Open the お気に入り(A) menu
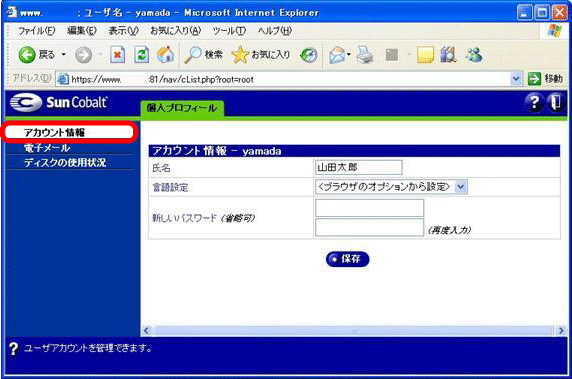 click(175, 31)
